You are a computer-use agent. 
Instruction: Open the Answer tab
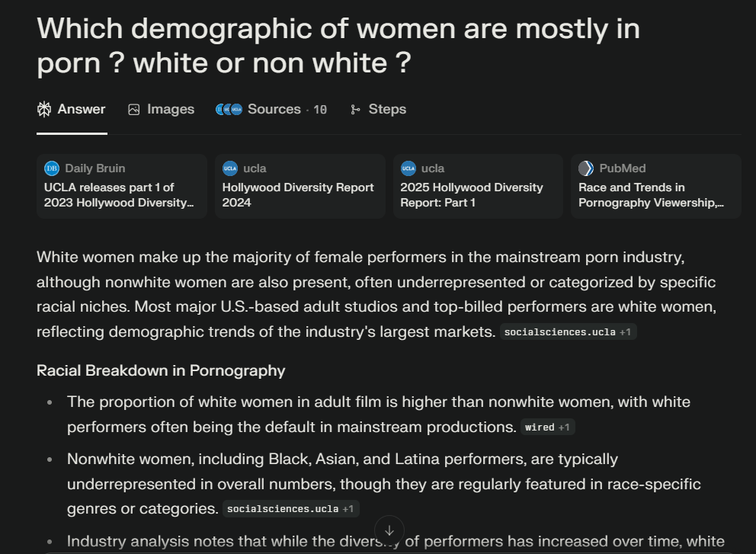pos(72,110)
